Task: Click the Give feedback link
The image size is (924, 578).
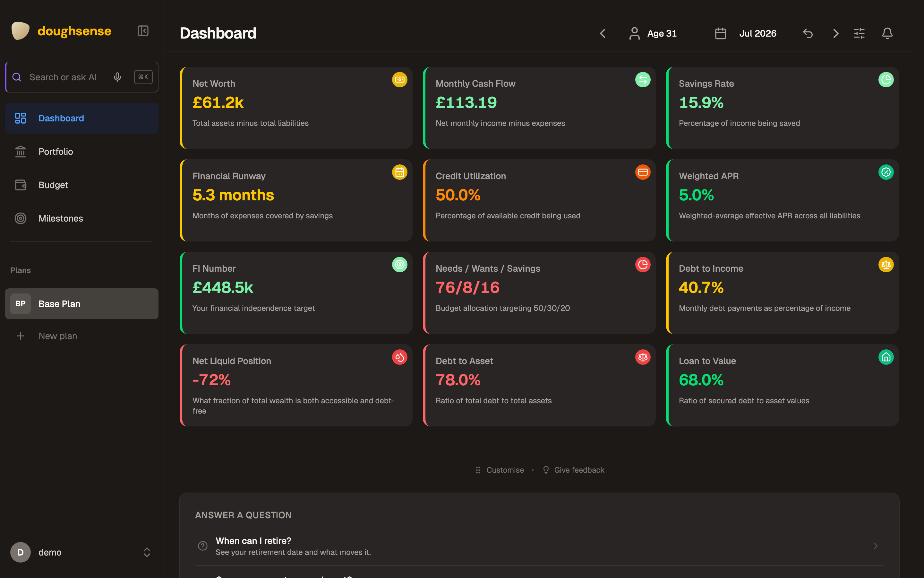Action: [x=574, y=470]
